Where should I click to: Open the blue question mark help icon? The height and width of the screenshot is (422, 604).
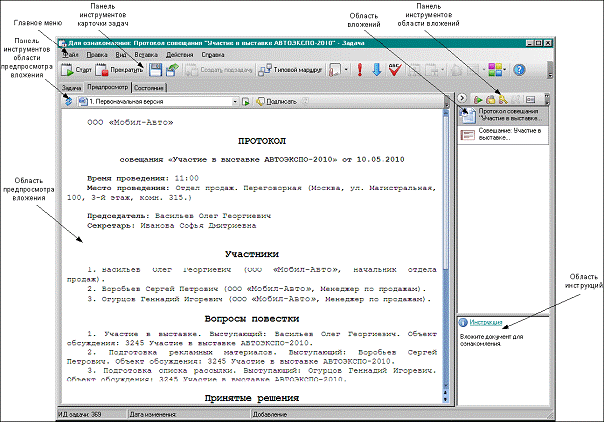[x=519, y=70]
